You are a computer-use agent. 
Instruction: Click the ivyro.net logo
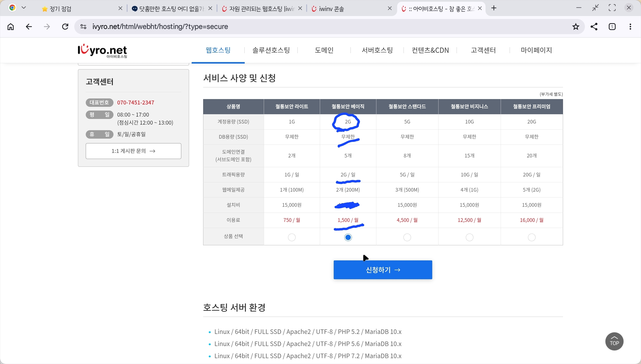pos(102,51)
